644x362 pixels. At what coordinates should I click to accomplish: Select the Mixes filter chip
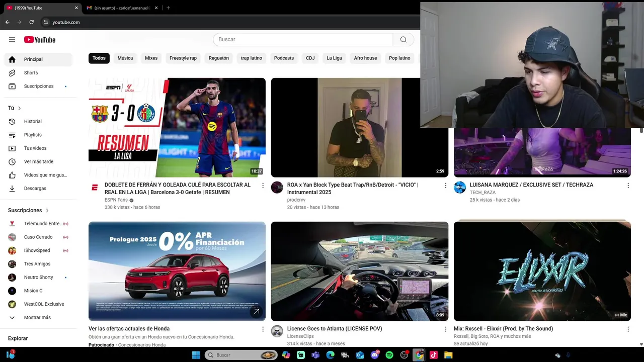point(151,58)
